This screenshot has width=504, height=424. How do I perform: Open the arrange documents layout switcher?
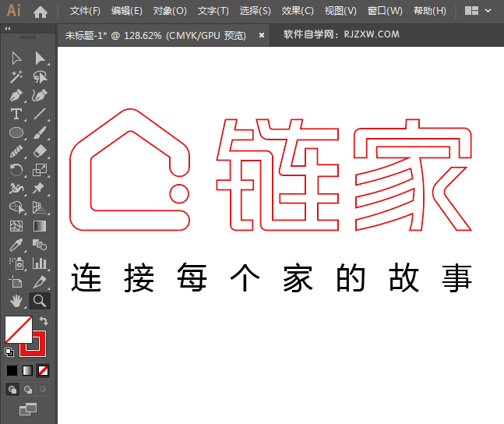pyautogui.click(x=471, y=11)
